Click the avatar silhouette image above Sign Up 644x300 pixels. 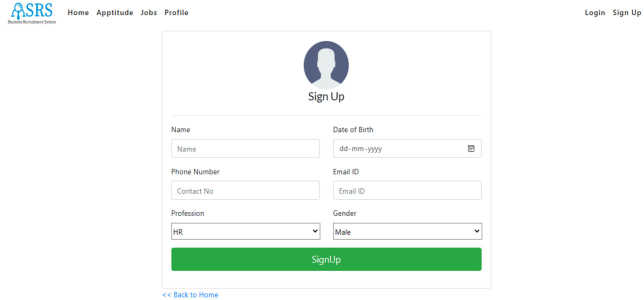(326, 64)
